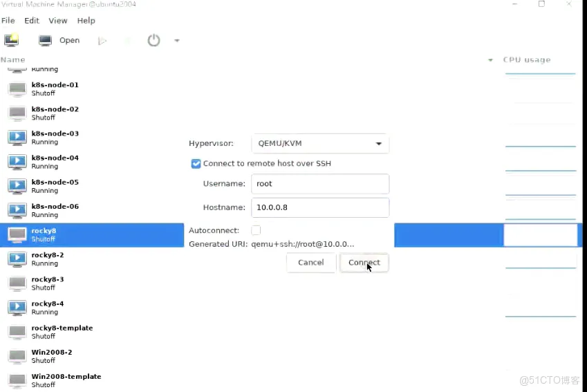Click the Shut Down power icon
The image size is (587, 392).
(x=154, y=40)
